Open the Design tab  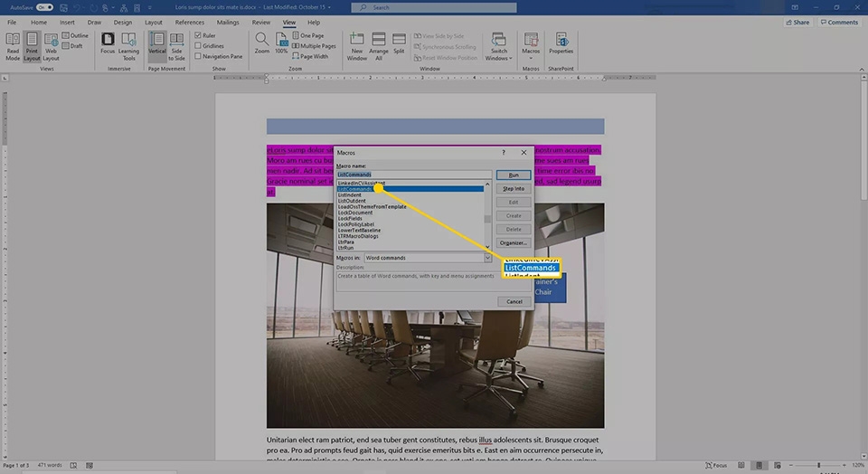pyautogui.click(x=123, y=22)
